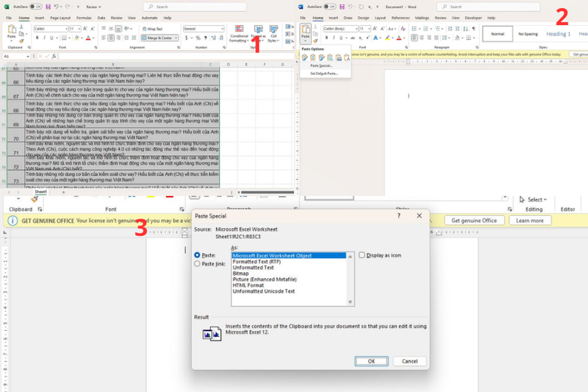Screen dimensions: 588x392
Task: Click Word's yellow text highlight color
Action: 387,38
